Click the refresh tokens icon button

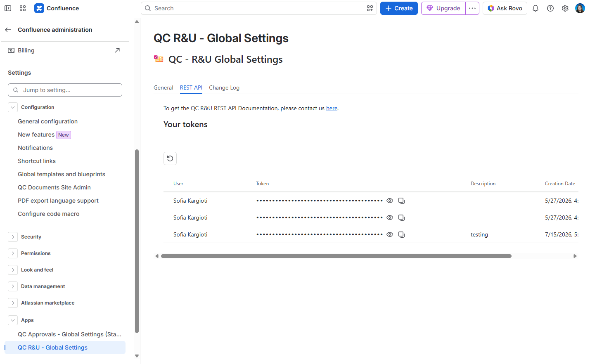click(x=170, y=158)
